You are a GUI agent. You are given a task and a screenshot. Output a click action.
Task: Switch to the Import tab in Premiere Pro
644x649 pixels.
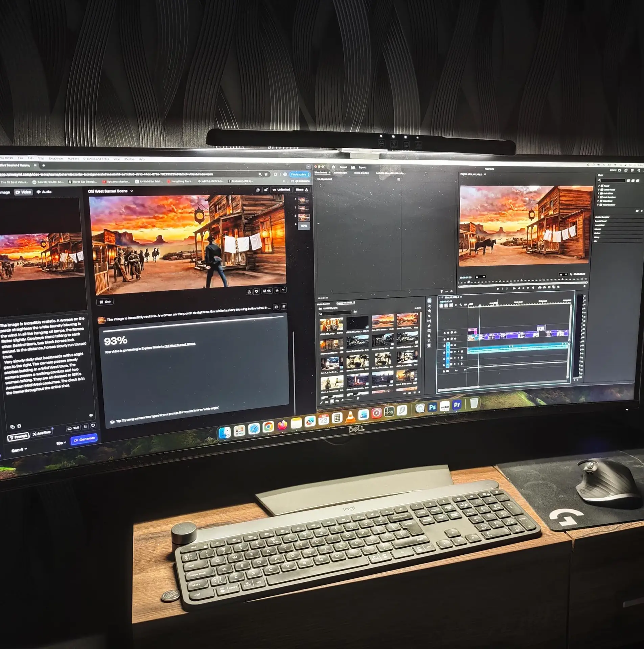pos(344,167)
